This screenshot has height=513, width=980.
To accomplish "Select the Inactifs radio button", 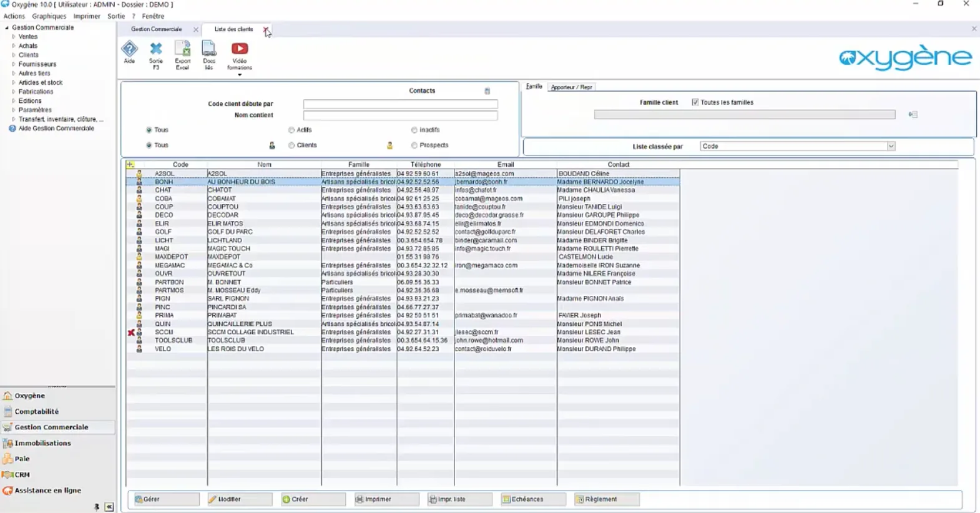I will [x=414, y=130].
